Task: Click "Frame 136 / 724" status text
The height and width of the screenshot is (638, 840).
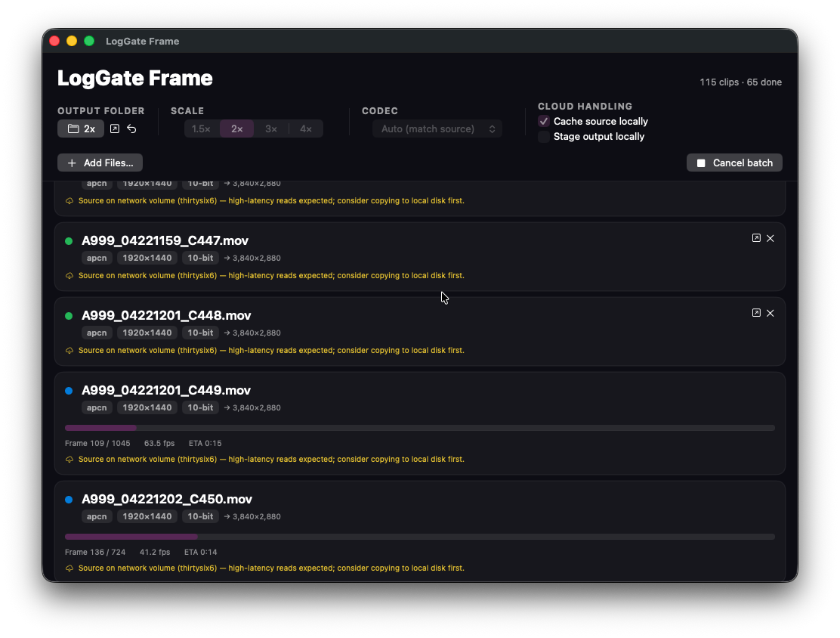Action: [95, 553]
